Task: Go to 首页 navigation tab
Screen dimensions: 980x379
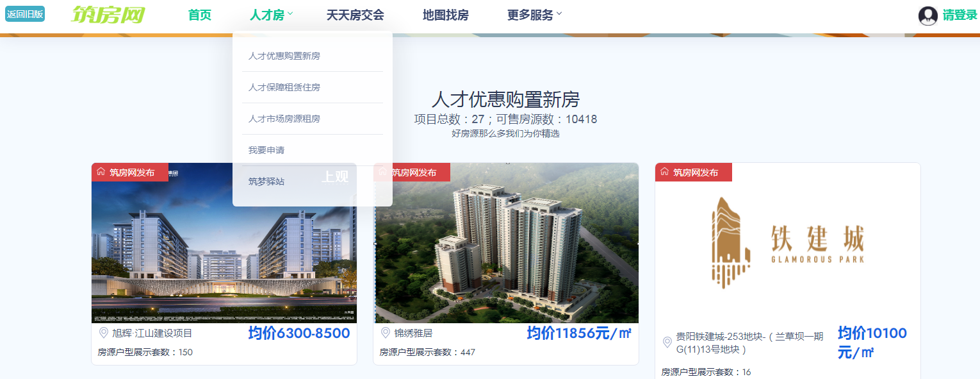Action: pyautogui.click(x=200, y=15)
